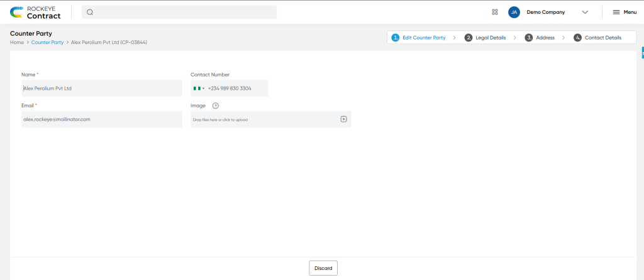Click the Demo Company name text

coord(545,13)
